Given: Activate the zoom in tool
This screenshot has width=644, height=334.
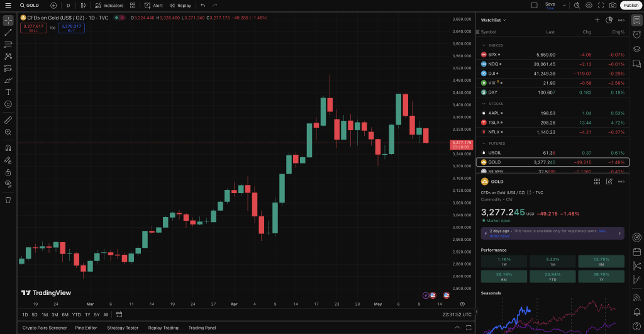Looking at the screenshot, I should pyautogui.click(x=8, y=132).
